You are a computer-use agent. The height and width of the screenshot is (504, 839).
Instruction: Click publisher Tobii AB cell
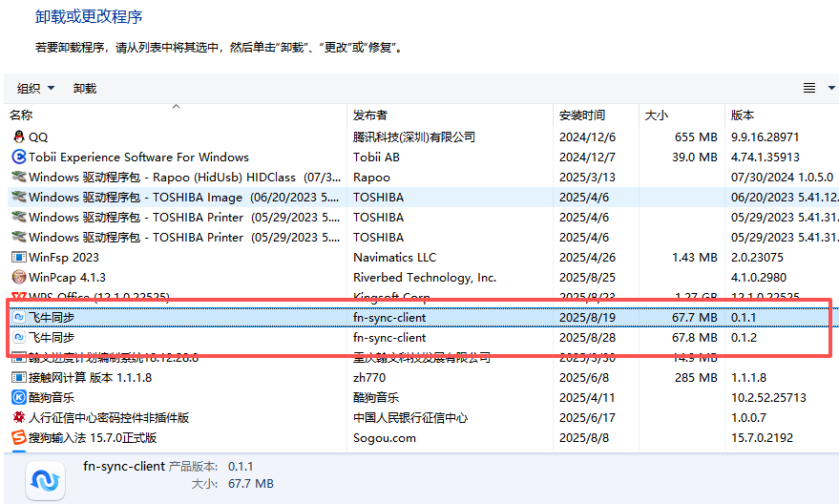376,157
